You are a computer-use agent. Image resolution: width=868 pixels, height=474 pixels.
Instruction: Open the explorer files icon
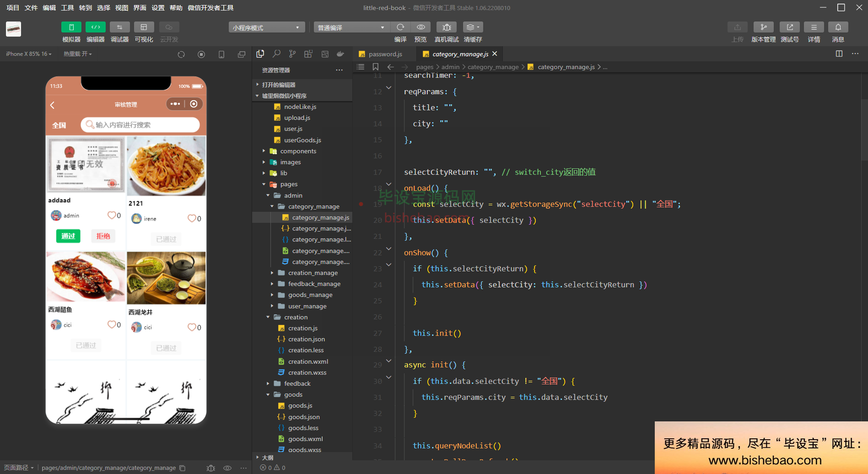[260, 54]
